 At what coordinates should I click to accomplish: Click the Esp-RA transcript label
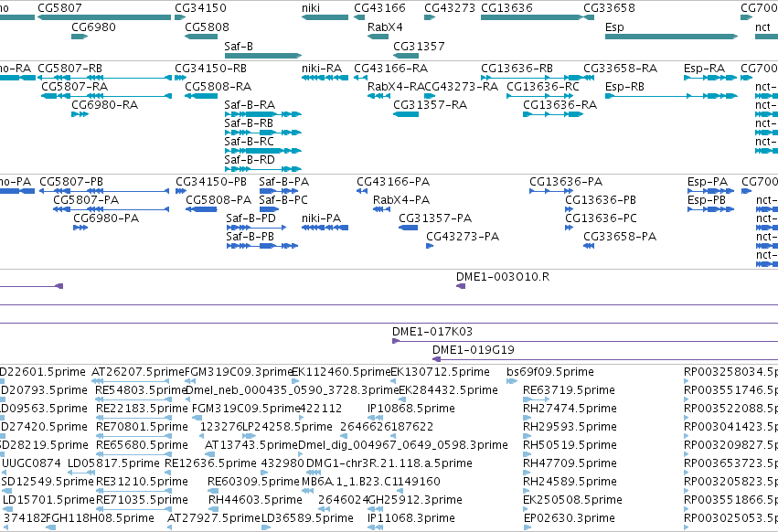pyautogui.click(x=704, y=68)
